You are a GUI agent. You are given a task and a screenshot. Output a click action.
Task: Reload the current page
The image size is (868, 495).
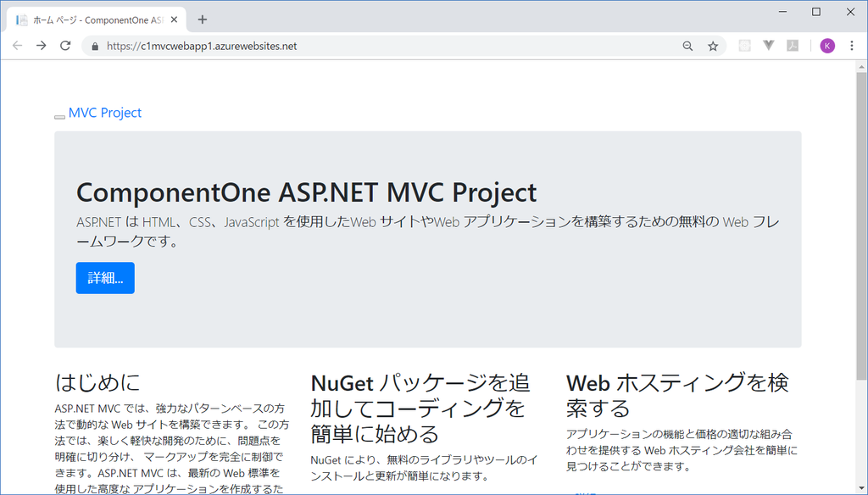tap(65, 46)
